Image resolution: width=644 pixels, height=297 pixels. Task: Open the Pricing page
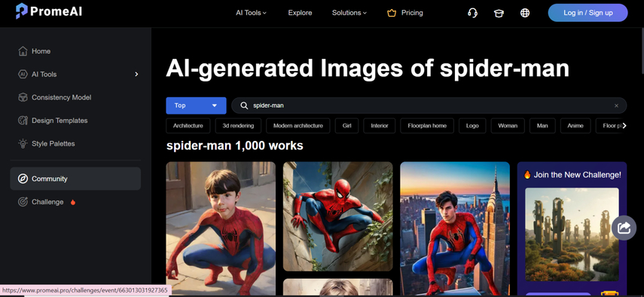coord(412,13)
